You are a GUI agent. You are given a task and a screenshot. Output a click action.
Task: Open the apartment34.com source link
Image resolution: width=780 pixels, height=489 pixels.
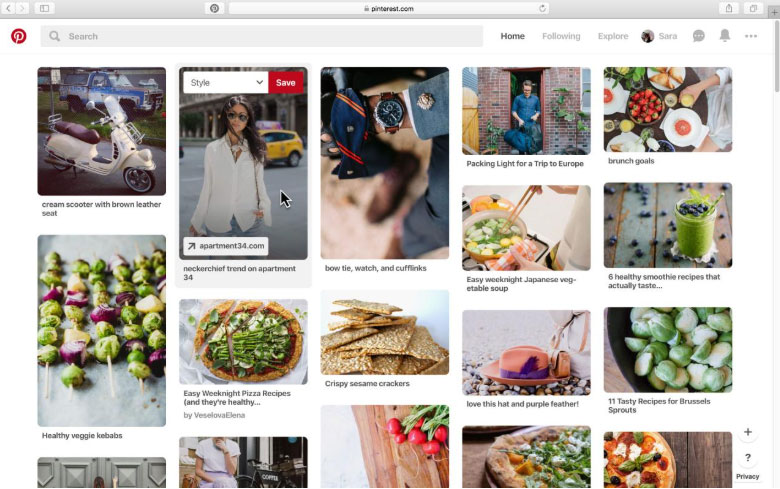coord(226,246)
